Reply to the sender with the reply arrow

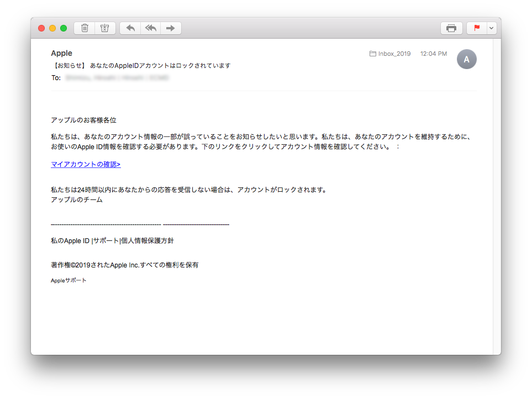[x=130, y=28]
